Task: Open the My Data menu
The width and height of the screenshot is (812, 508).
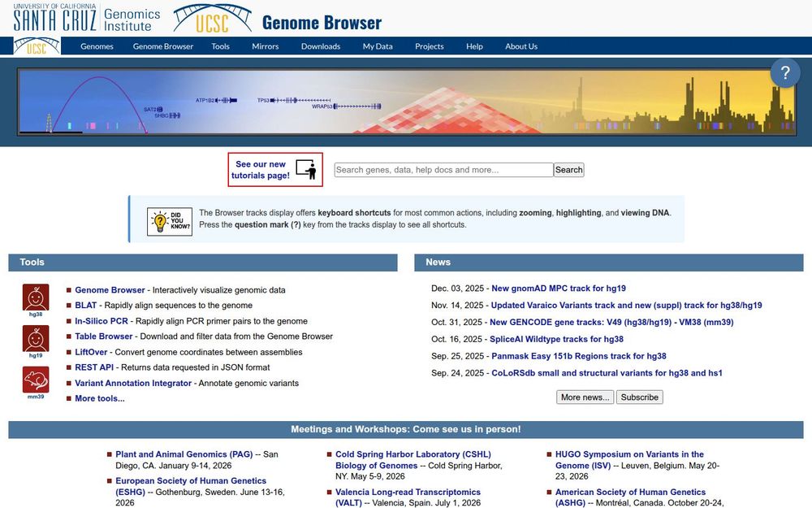Action: coord(378,46)
